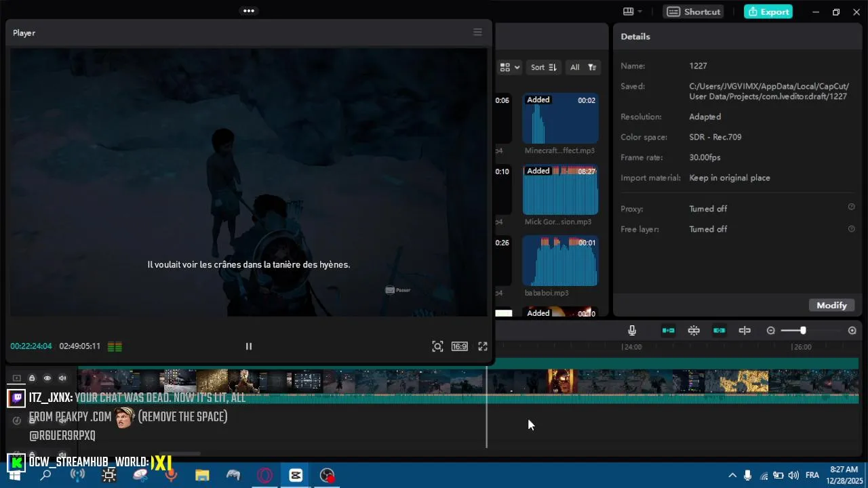
Task: Open the volume control in the system tray
Action: pos(793,475)
